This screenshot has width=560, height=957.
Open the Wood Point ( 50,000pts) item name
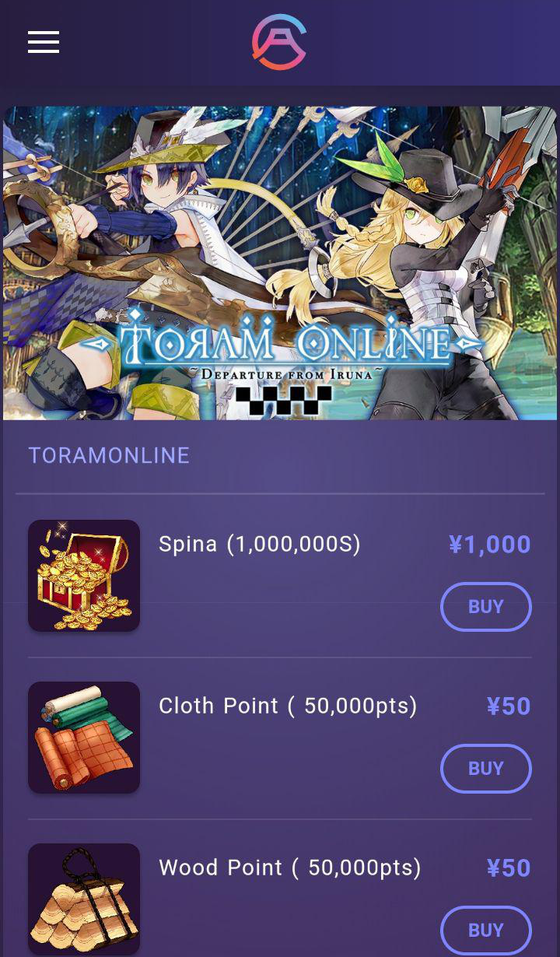[x=290, y=868]
